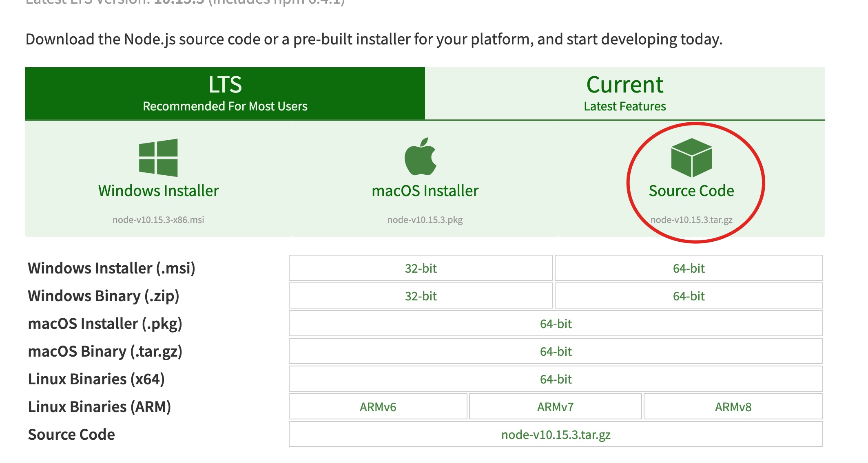This screenshot has width=868, height=463.
Task: Click the node-v10.15.3.pkg filename text
Action: 425,220
